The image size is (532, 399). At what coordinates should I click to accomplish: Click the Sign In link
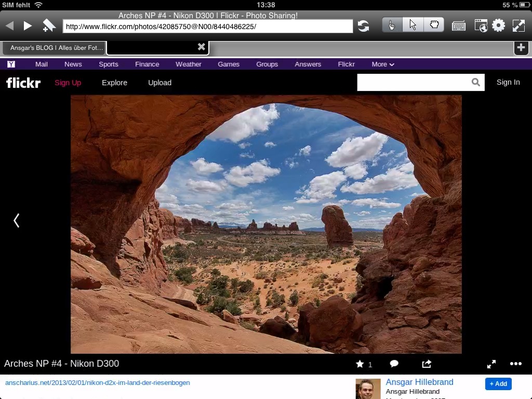click(508, 82)
